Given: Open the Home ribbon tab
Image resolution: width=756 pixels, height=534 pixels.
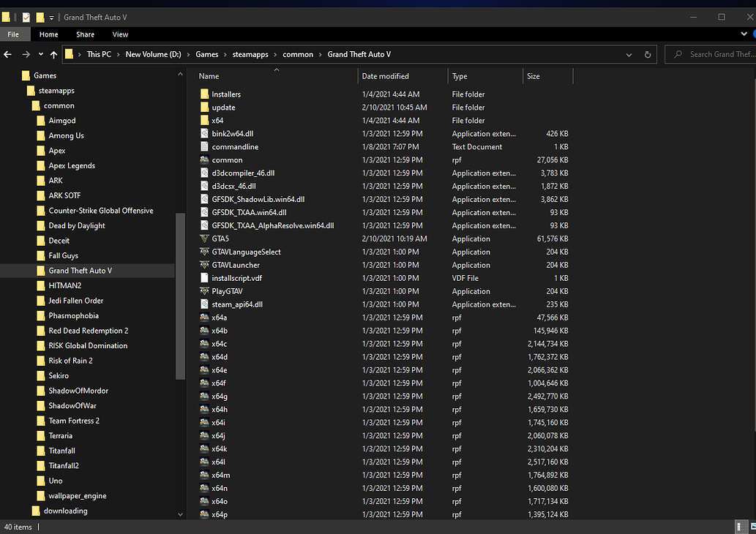Looking at the screenshot, I should (x=49, y=34).
